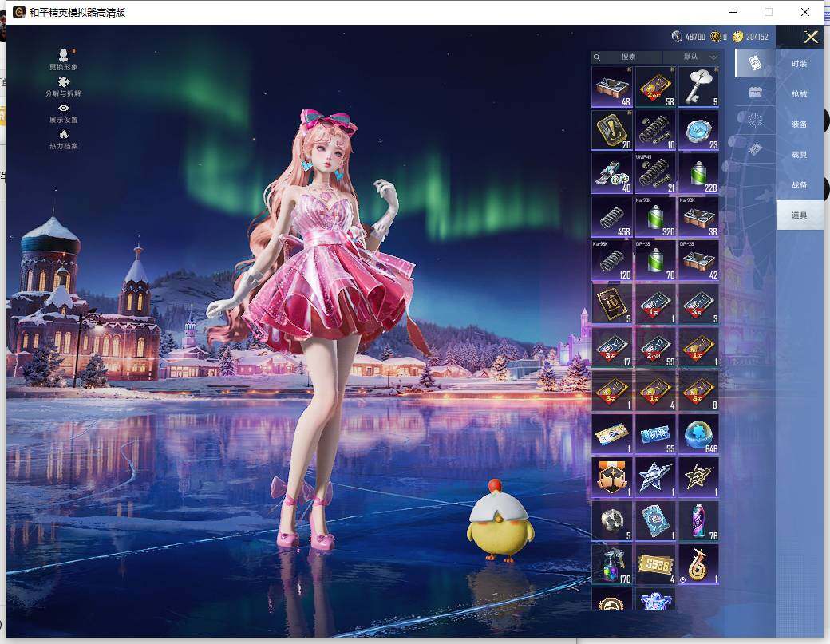830x644 pixels.
Task: Select the gold SS36 ticket with count 4
Action: pos(655,565)
